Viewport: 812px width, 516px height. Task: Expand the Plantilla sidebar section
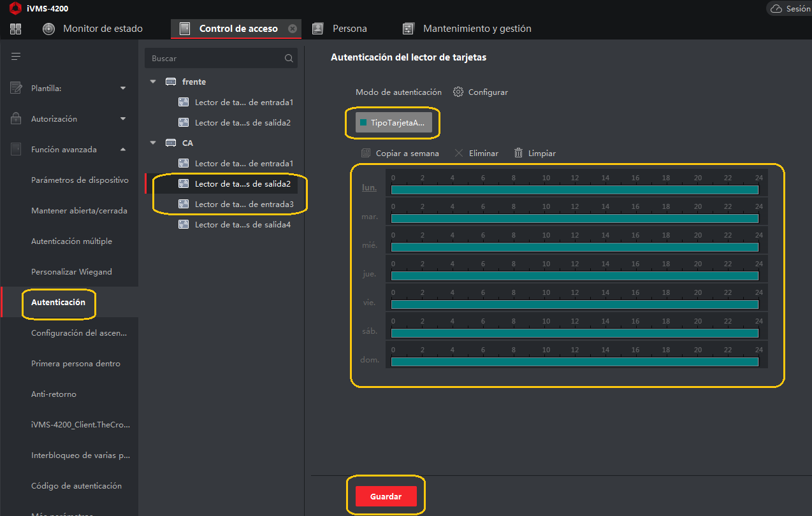coord(123,88)
